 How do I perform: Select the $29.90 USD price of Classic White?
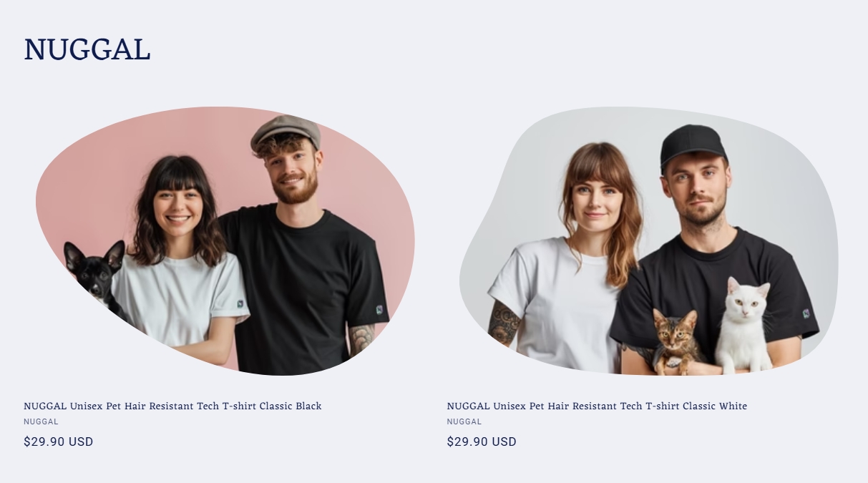[482, 441]
